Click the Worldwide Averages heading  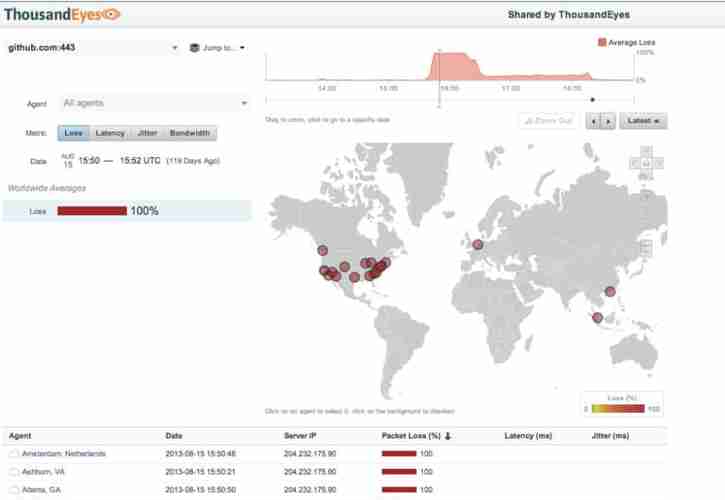(x=47, y=188)
